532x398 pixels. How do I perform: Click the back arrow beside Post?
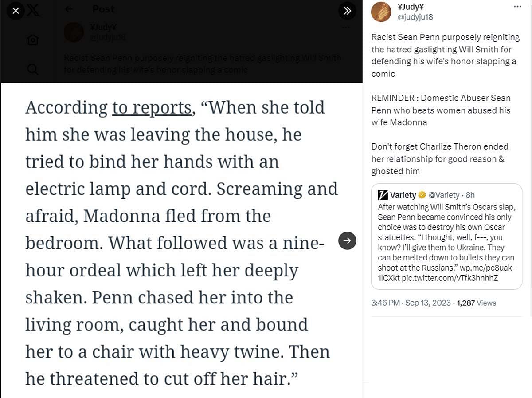click(69, 9)
